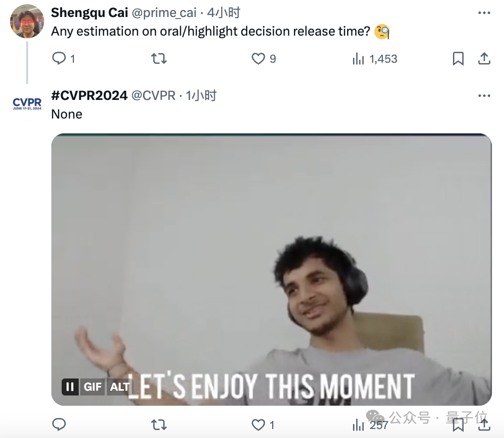Show ALT description of the GIF
Screen dimensions: 504x438
coord(120,386)
